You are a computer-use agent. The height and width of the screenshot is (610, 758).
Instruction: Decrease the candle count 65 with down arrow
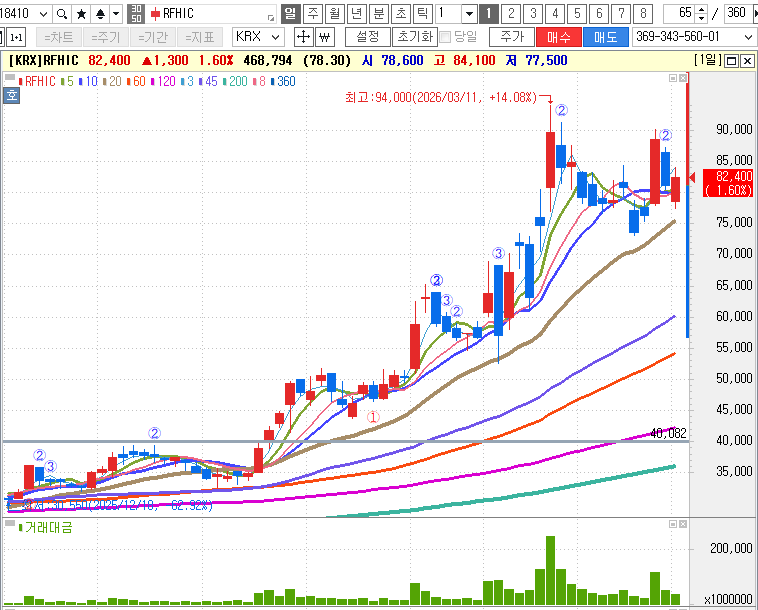click(701, 18)
